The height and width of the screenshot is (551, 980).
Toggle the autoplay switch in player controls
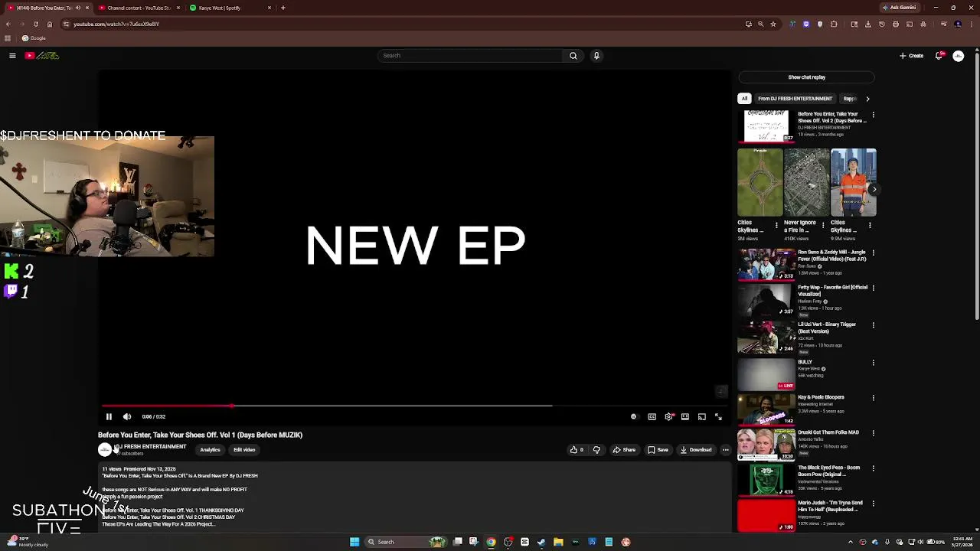pyautogui.click(x=634, y=417)
